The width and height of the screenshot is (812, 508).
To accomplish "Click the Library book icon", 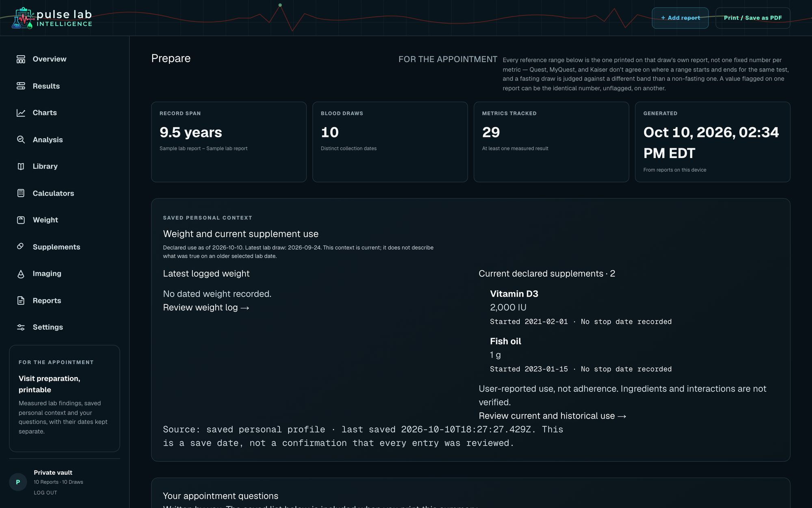I will point(21,167).
